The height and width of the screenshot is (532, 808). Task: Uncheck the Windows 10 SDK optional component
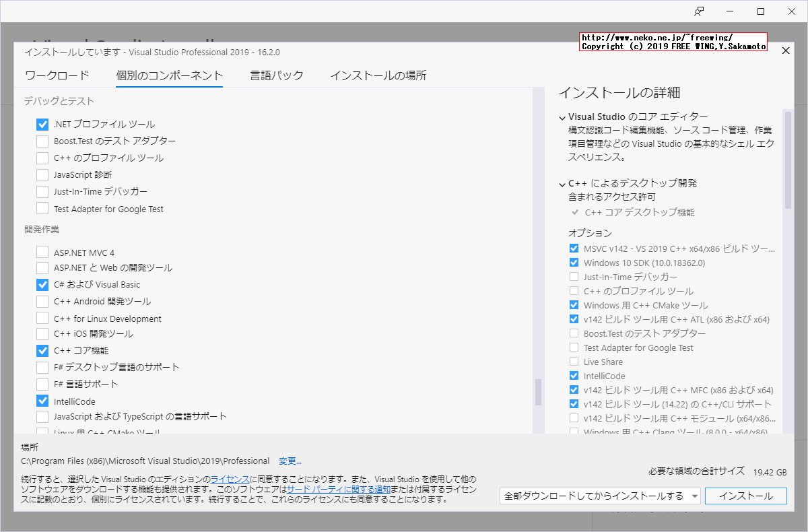point(574,263)
